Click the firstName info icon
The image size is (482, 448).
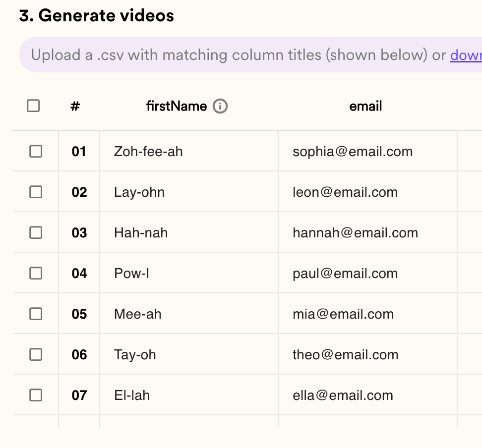pyautogui.click(x=220, y=107)
